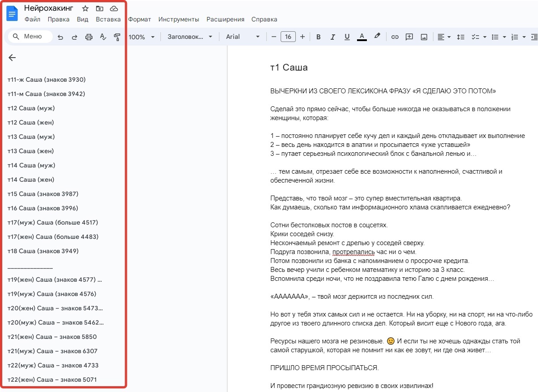Click the checklist icon

tap(476, 37)
